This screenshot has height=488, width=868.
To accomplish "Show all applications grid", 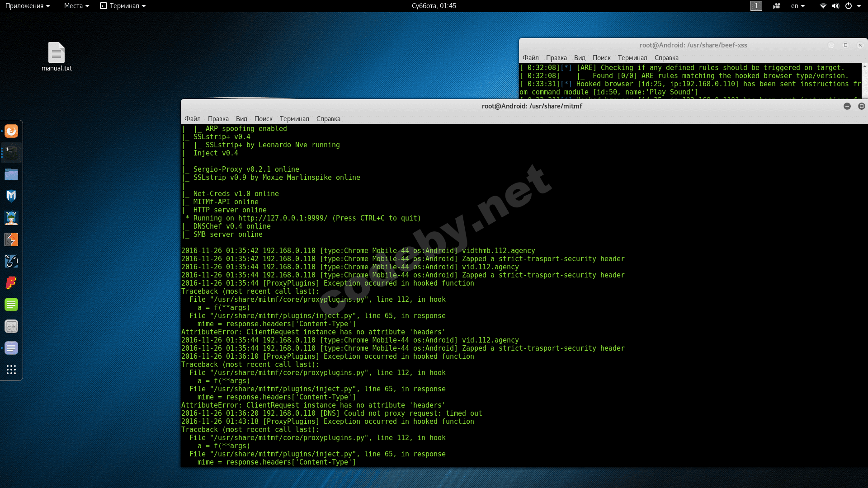I will pyautogui.click(x=11, y=370).
